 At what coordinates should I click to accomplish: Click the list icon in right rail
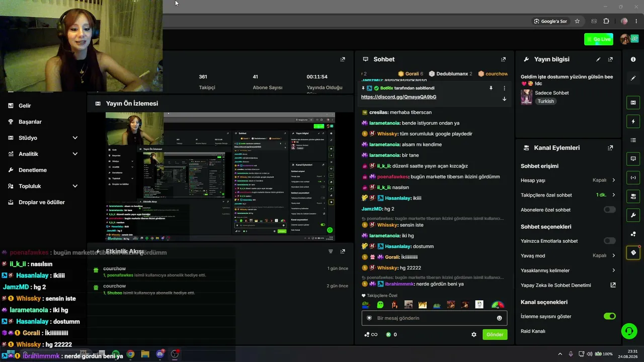click(x=633, y=140)
